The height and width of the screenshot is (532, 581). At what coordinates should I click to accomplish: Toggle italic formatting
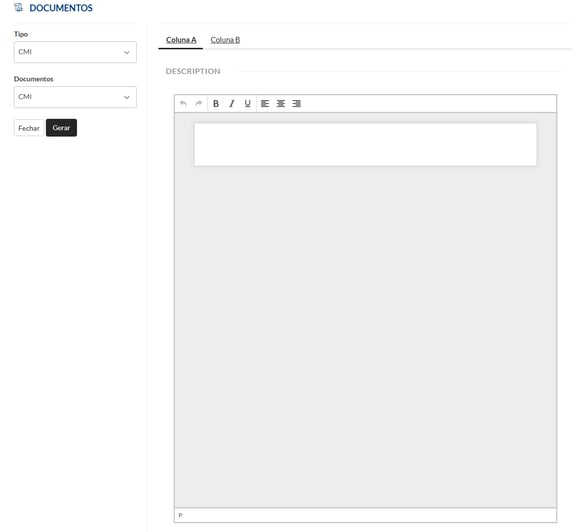(232, 104)
